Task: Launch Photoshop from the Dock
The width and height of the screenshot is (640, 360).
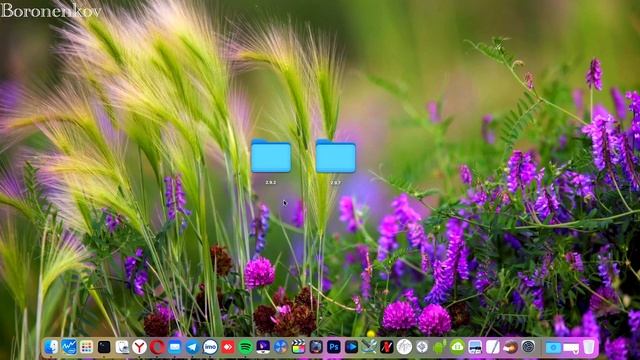Action: point(333,347)
